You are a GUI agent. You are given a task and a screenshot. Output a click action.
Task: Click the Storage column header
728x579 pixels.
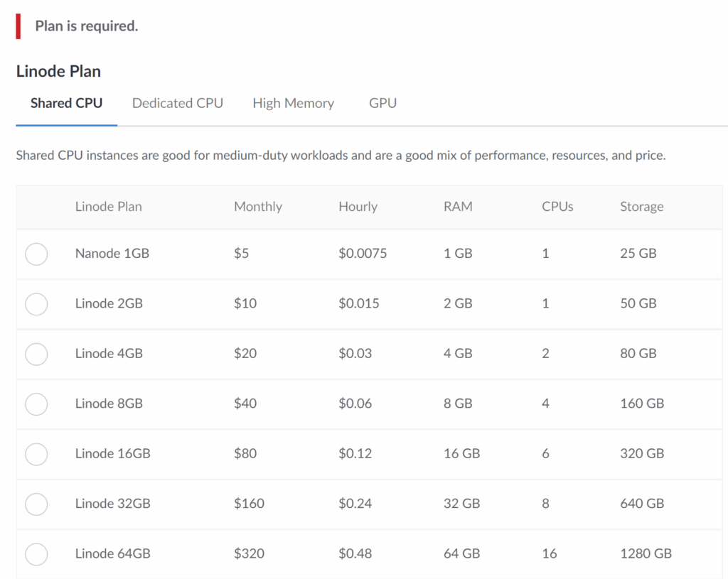(641, 207)
